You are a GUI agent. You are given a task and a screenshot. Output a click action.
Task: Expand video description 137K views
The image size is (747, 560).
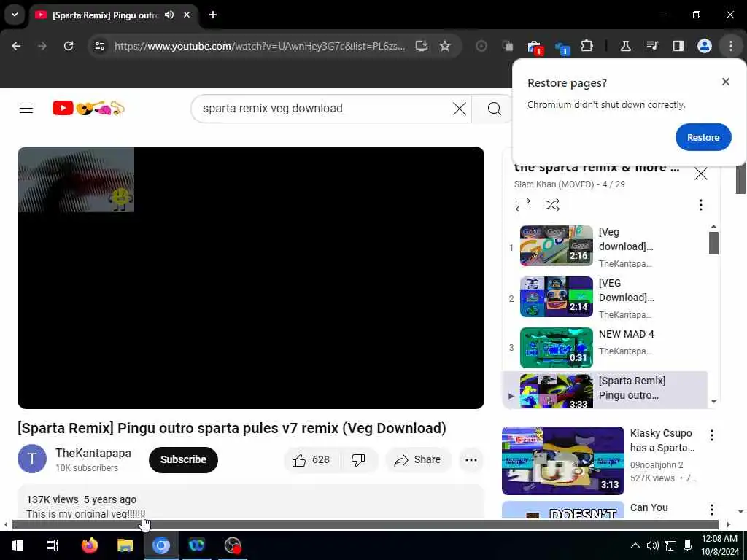[251, 502]
